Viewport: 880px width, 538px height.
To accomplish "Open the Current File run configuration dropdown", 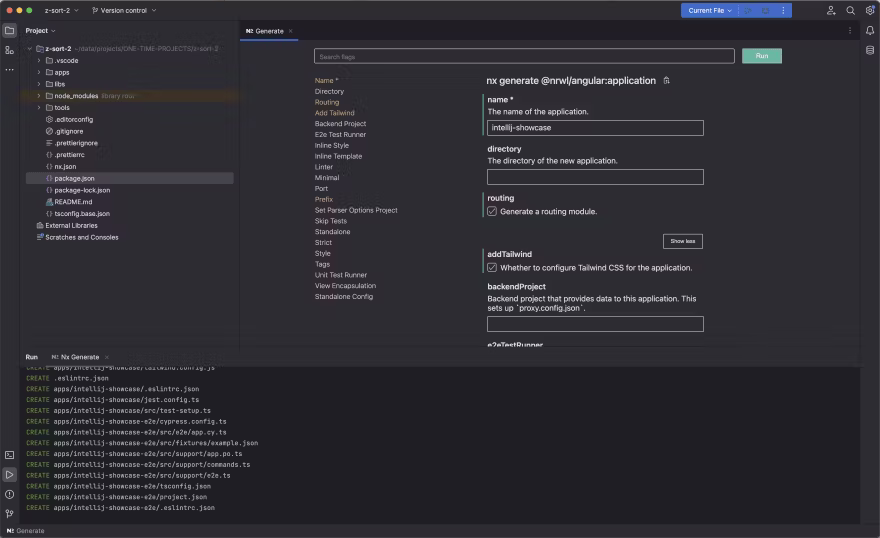I will (711, 10).
